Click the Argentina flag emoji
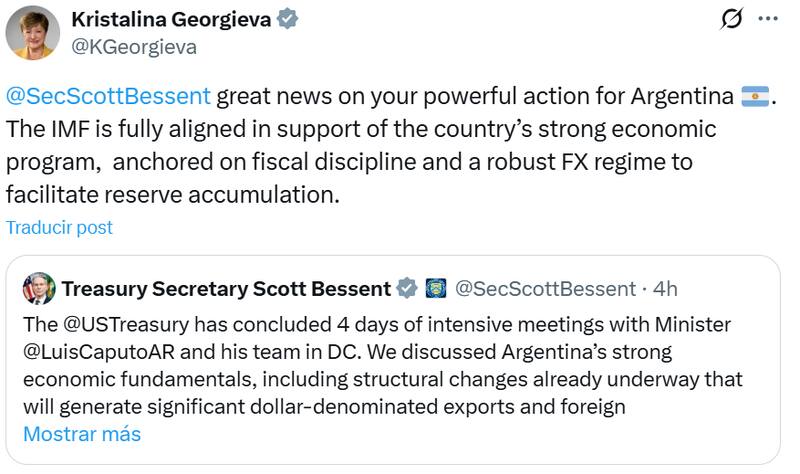Viewport: 800px width, 474px height. pyautogui.click(x=754, y=98)
